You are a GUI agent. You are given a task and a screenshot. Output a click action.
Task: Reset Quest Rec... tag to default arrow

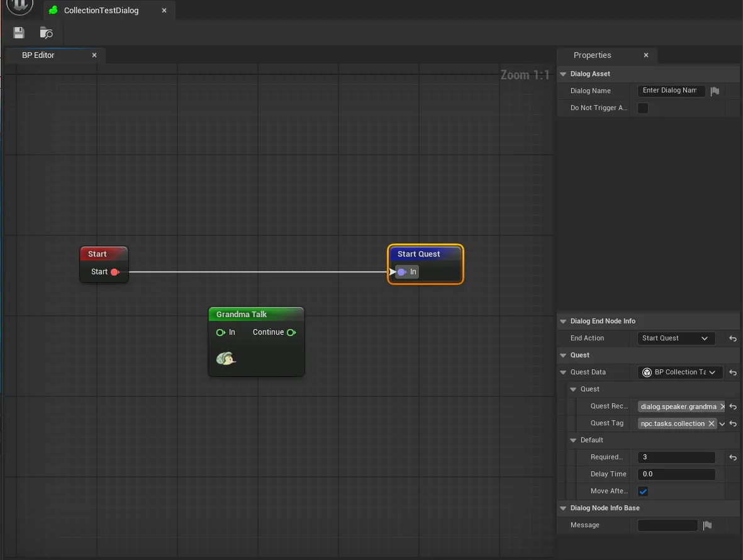pyautogui.click(x=733, y=406)
